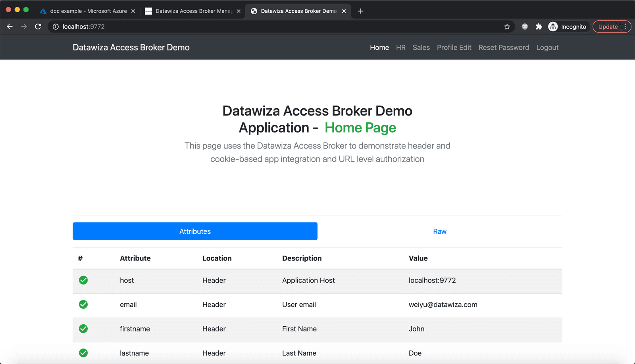The width and height of the screenshot is (635, 364).
Task: Open the Incognito profile indicator
Action: click(568, 27)
